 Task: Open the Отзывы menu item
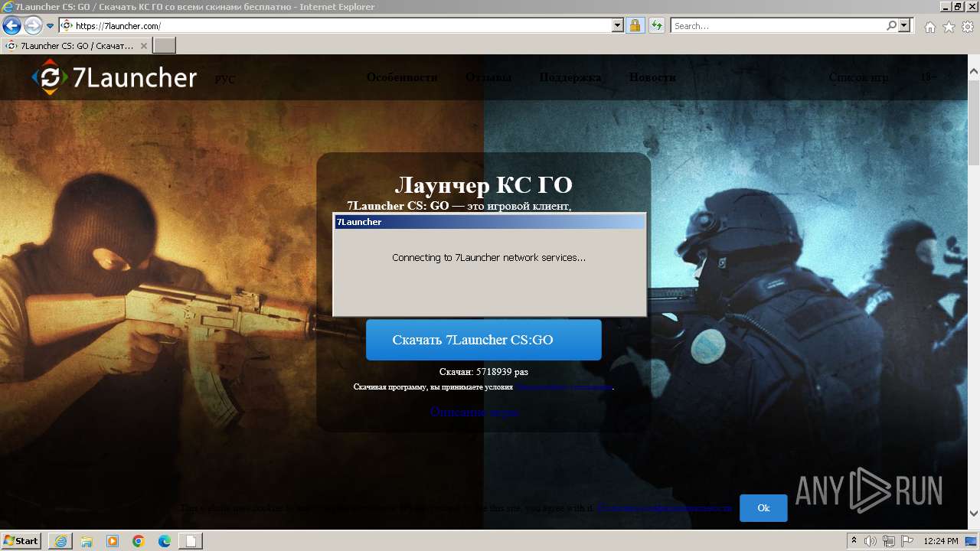pyautogui.click(x=488, y=77)
